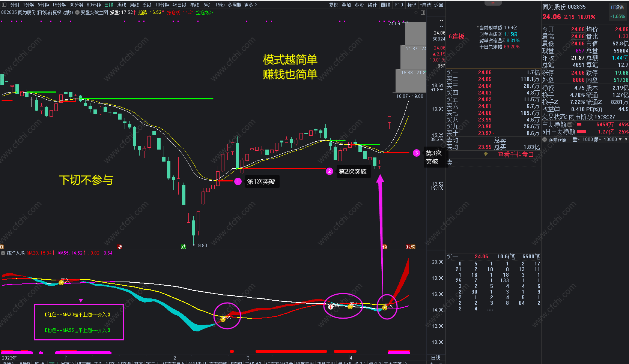This screenshot has width=629, height=364.
Task: Click the 6连板 tag
Action: point(456,36)
